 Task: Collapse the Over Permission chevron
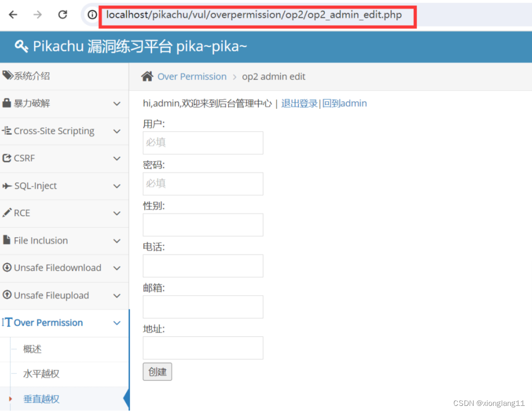pyautogui.click(x=117, y=323)
